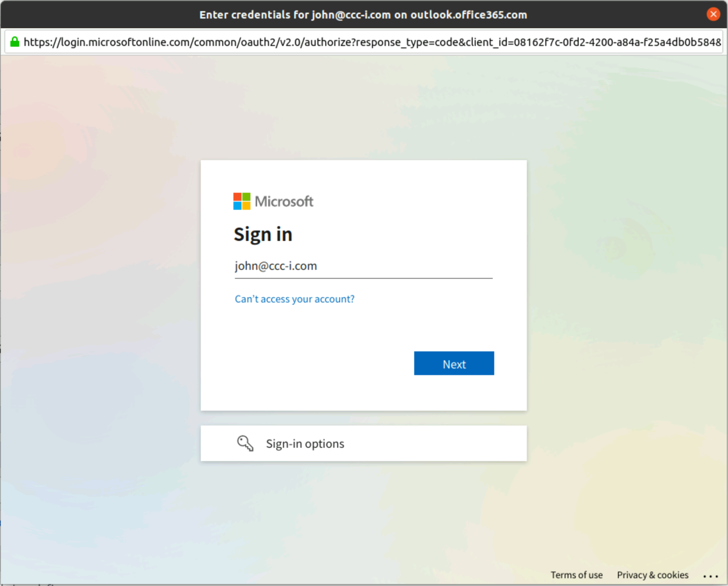Click the key icon beside Sign-in options

pos(245,443)
